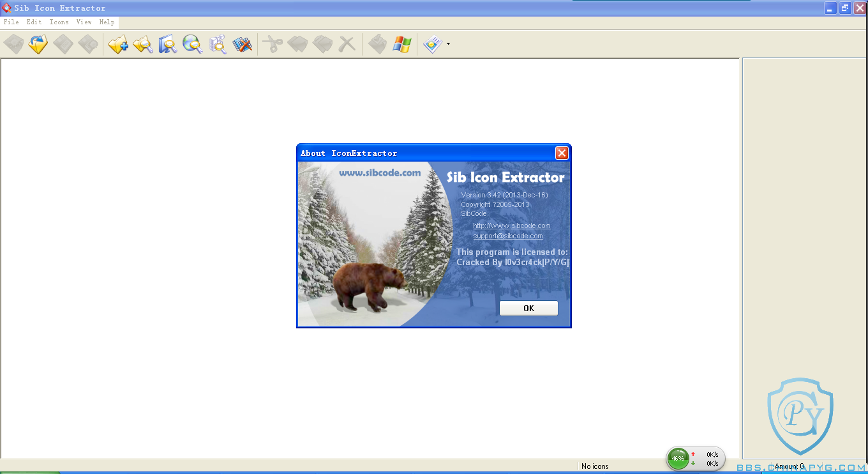This screenshot has width=868, height=474.
Task: Close the About IconExtractor dialog
Action: [x=562, y=153]
